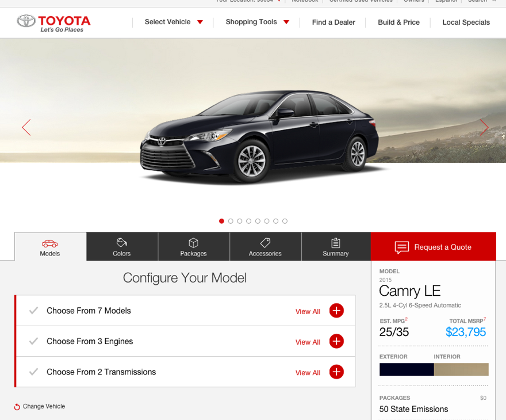Click the Change Vehicle refresh icon
The height and width of the screenshot is (420, 506).
click(x=17, y=407)
